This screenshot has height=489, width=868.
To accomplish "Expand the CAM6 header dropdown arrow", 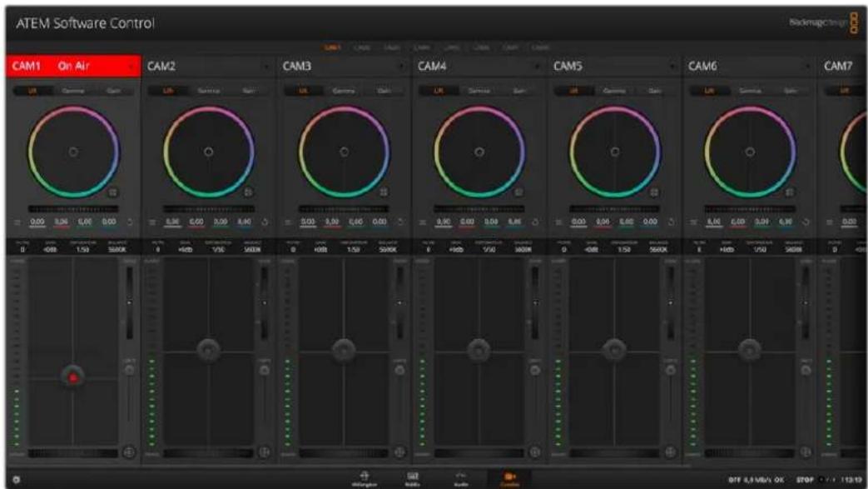I will (807, 67).
